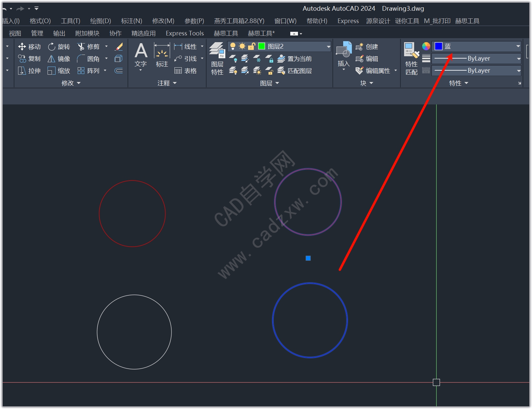Click the Dimension (标注) tool
The image size is (532, 409).
162,55
